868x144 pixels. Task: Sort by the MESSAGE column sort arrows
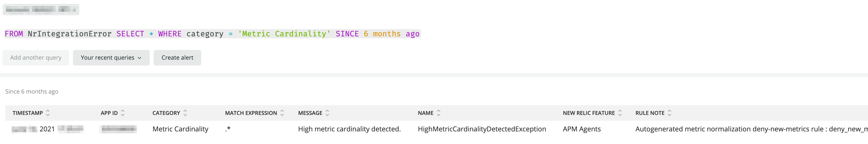(x=327, y=113)
